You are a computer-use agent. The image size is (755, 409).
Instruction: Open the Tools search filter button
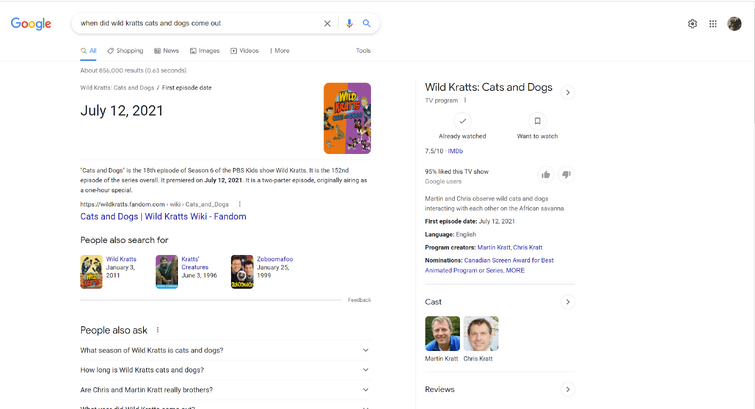(x=363, y=50)
